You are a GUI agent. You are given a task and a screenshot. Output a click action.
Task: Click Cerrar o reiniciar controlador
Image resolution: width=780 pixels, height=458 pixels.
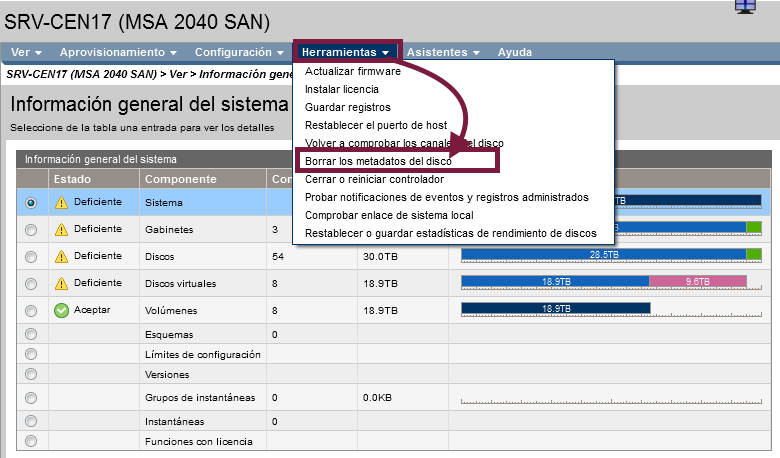click(374, 179)
